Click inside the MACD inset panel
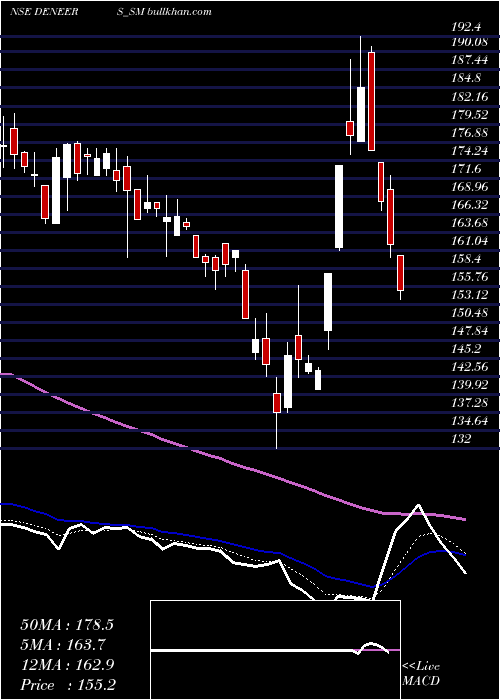The height and width of the screenshot is (700, 500). tap(275, 650)
